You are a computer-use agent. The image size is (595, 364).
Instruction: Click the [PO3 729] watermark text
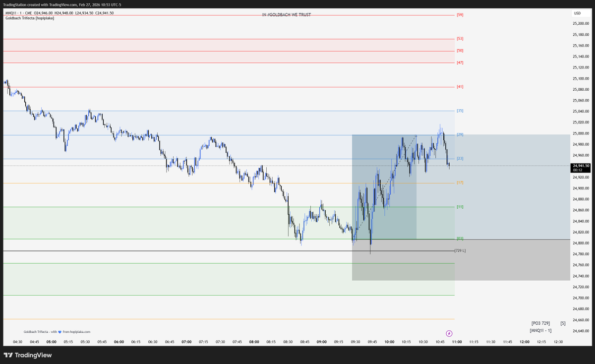pyautogui.click(x=540, y=323)
